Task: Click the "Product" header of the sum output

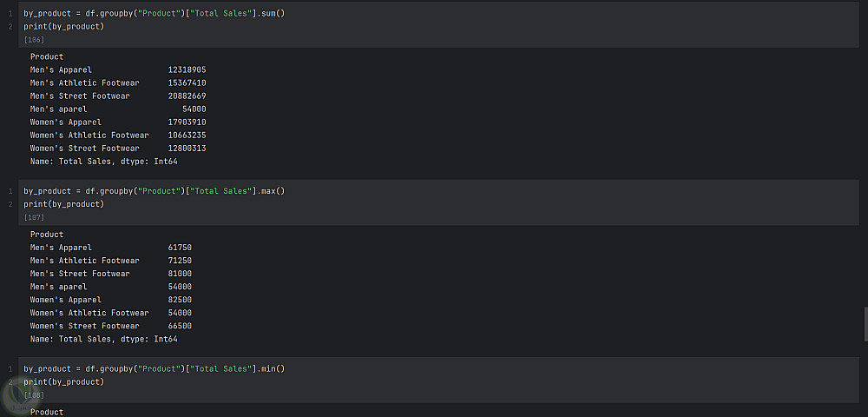Action: pos(47,56)
